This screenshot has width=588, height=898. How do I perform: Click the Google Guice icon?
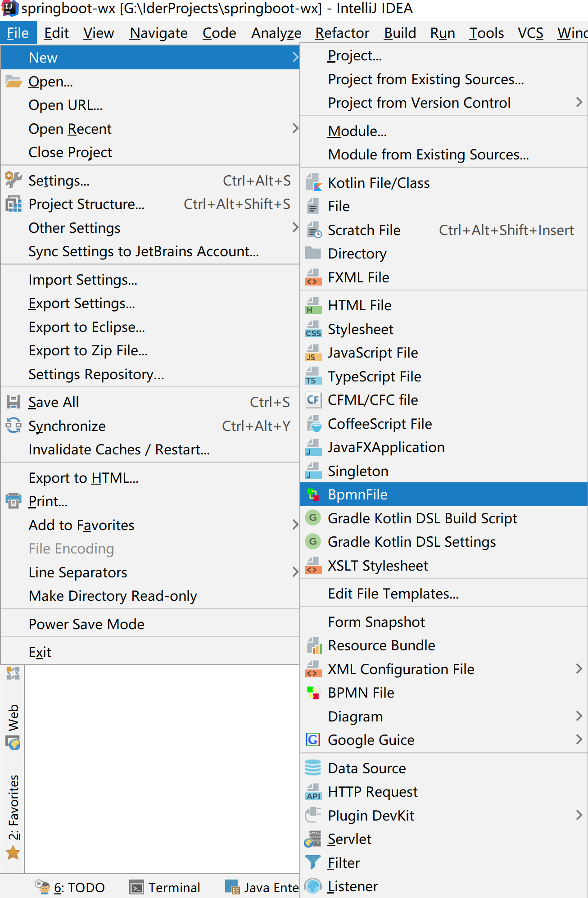pyautogui.click(x=313, y=740)
